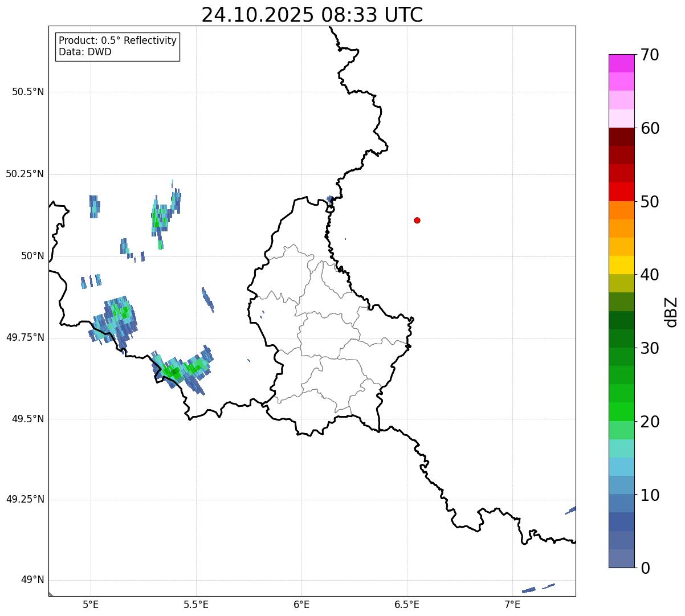Click the red dot location marker

click(x=417, y=221)
